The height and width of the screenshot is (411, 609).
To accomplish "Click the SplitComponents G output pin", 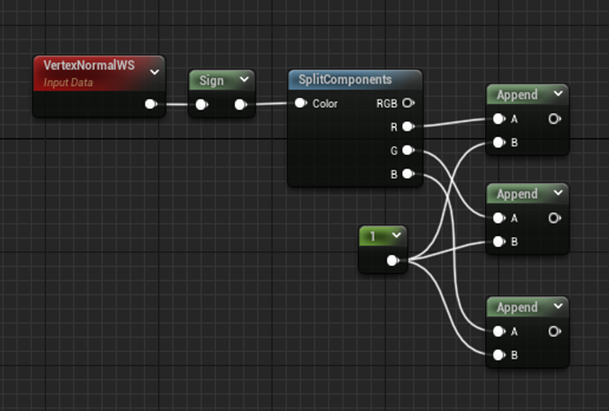I will click(x=408, y=150).
